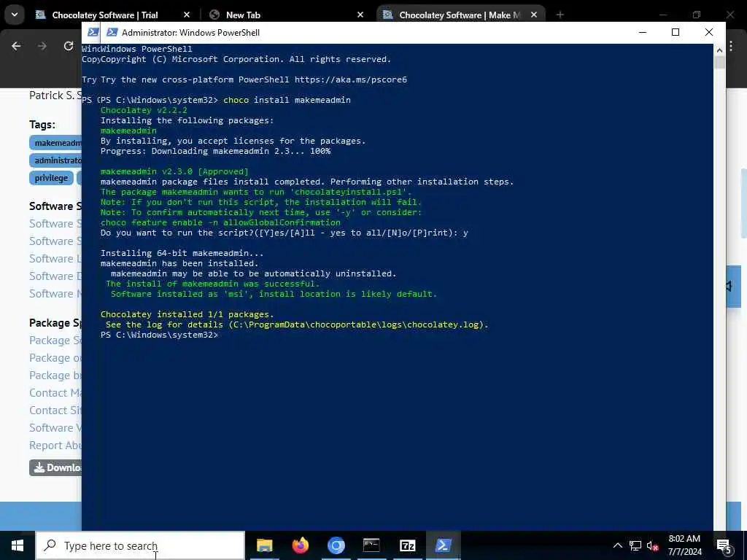The width and height of the screenshot is (747, 560).
Task: Close the New Tab browser tab
Action: point(360,15)
